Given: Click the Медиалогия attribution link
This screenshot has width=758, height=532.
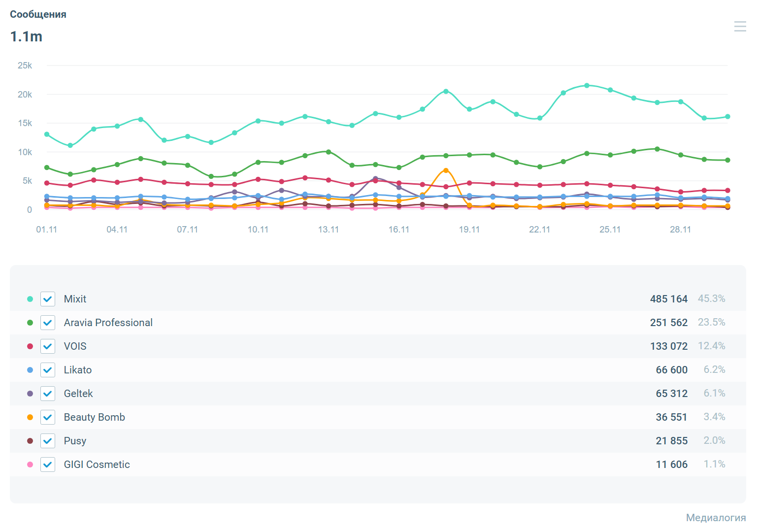Looking at the screenshot, I should point(716,518).
